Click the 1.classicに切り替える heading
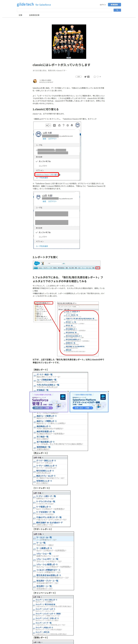138x644 pixels. (x=46, y=109)
